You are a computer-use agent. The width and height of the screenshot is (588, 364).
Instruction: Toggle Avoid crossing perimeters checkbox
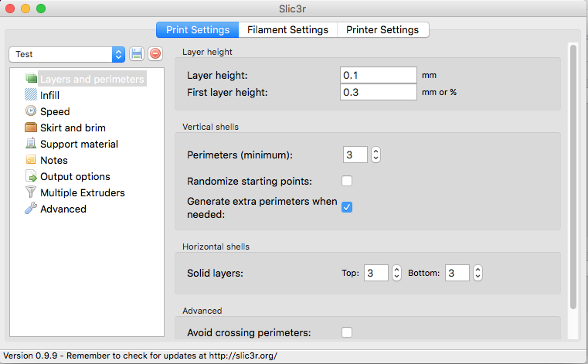coord(347,332)
